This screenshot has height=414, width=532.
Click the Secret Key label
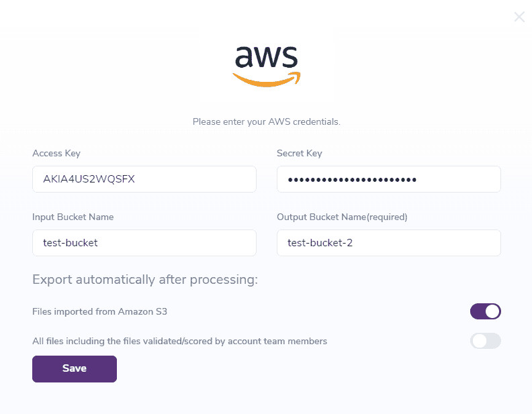pyautogui.click(x=300, y=153)
